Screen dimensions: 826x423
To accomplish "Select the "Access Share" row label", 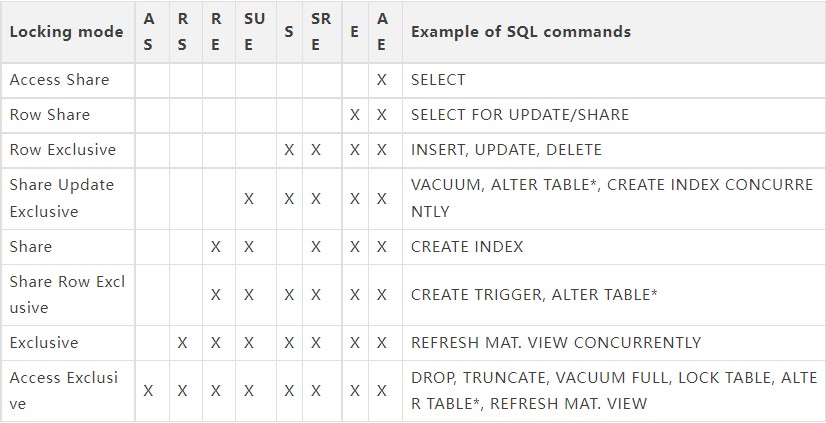I will coord(59,80).
